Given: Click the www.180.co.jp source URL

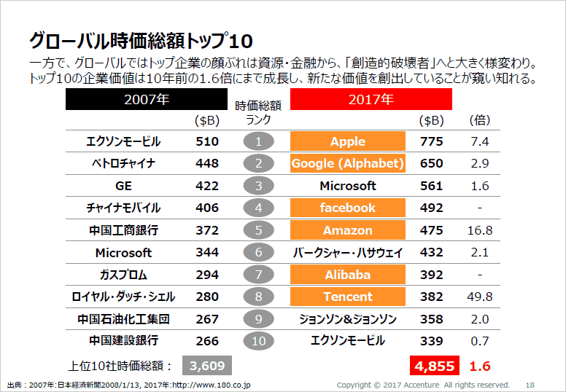Looking at the screenshot, I should click(x=212, y=385).
